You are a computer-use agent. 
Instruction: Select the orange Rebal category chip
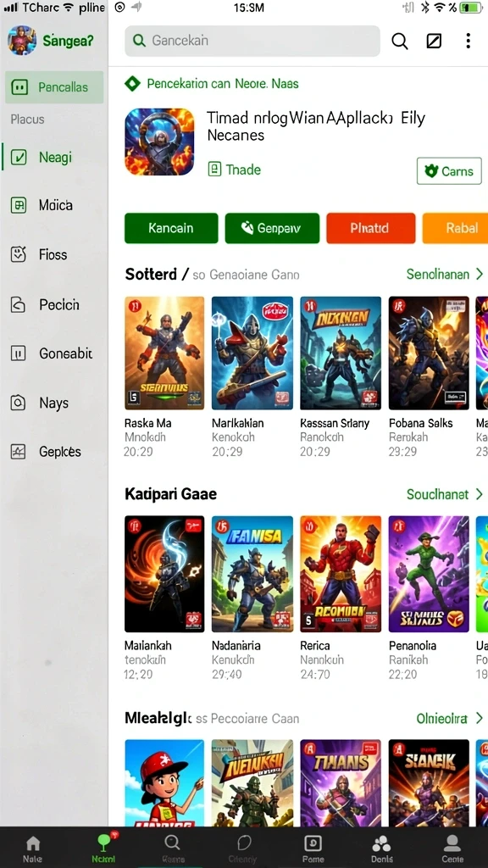pyautogui.click(x=455, y=228)
